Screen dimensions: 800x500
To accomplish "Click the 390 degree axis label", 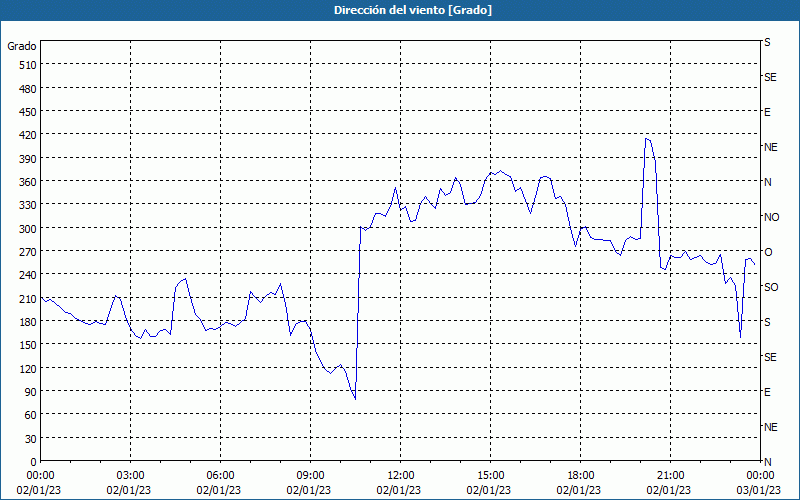I will pyautogui.click(x=28, y=159).
